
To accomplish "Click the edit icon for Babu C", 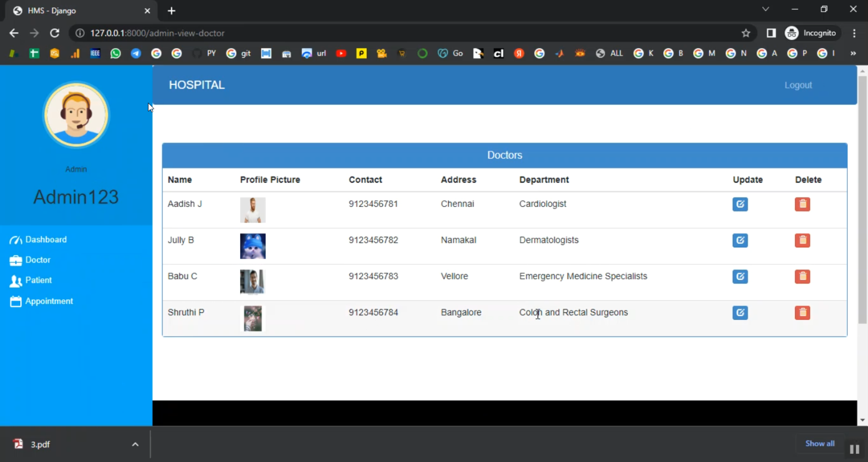I will pos(740,276).
